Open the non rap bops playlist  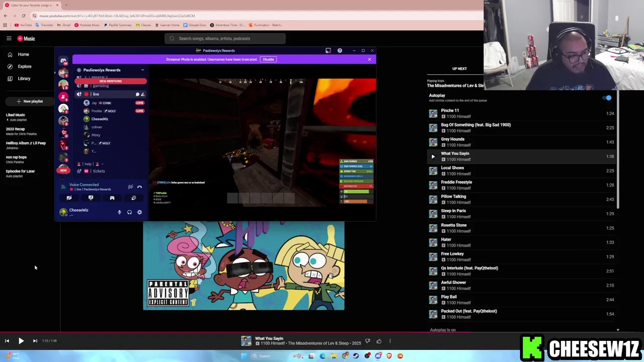[x=16, y=159]
